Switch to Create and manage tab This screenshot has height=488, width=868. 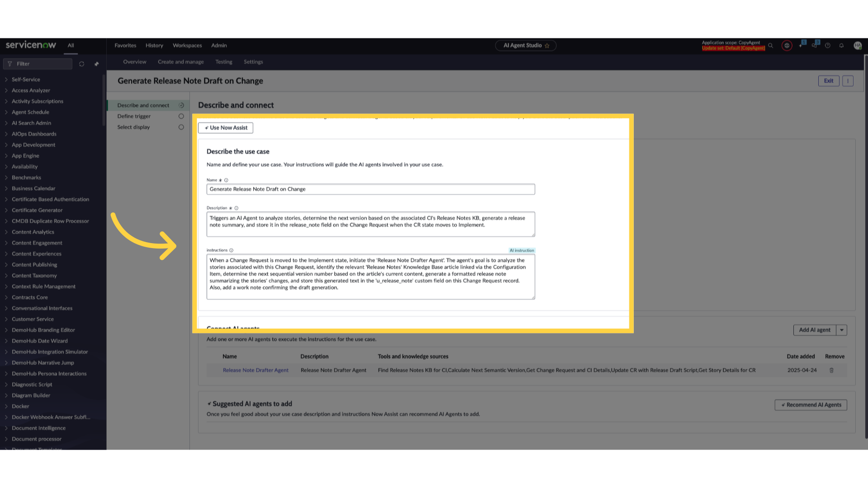[181, 62]
